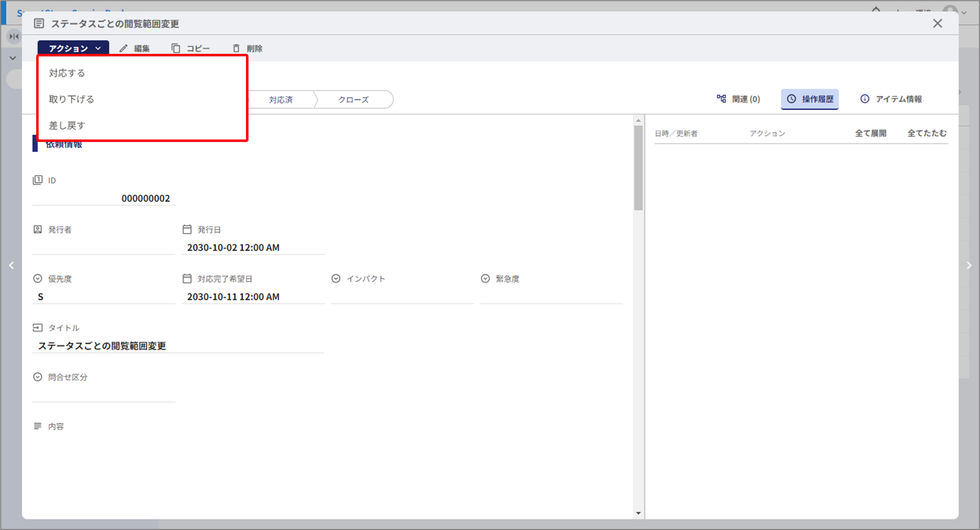Click the calendar icon next to 発行日
980x530 pixels.
click(x=187, y=229)
